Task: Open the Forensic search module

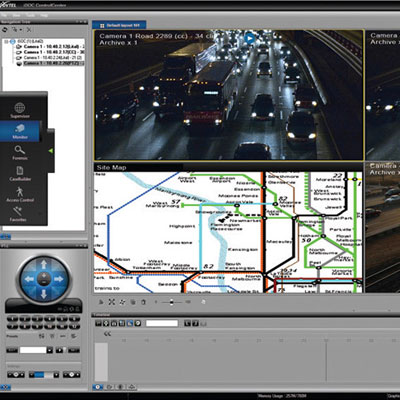Action: click(x=20, y=152)
